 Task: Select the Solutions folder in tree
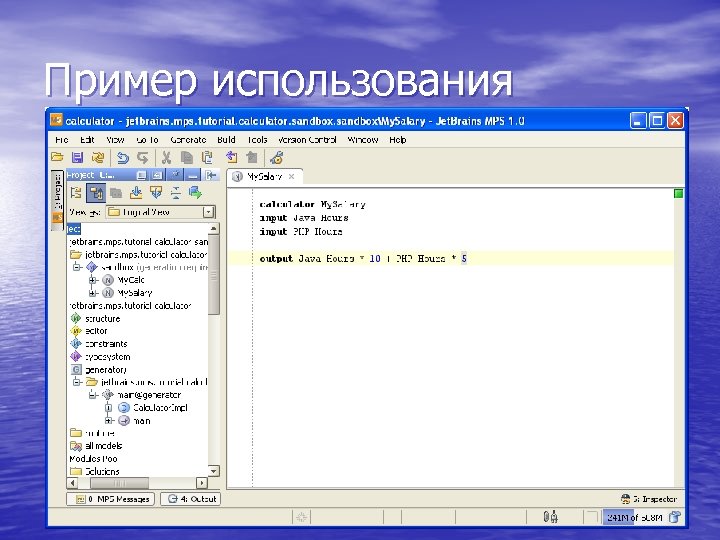tap(95, 471)
